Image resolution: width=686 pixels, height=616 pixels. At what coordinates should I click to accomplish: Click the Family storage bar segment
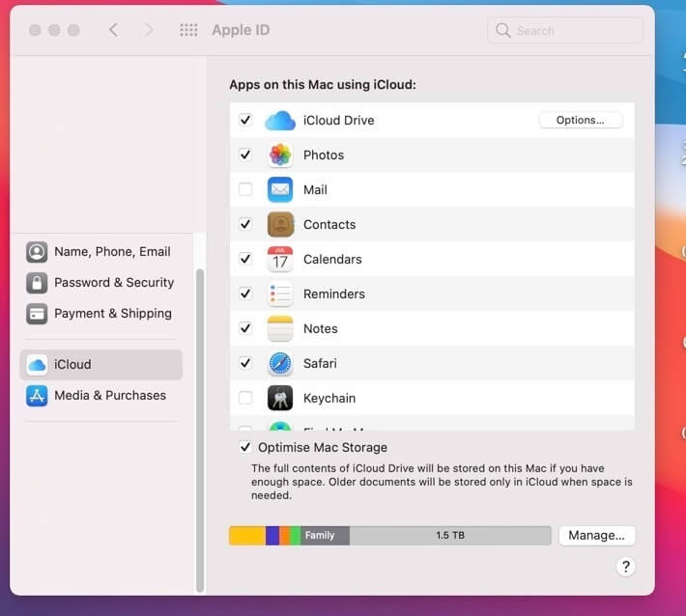point(325,536)
